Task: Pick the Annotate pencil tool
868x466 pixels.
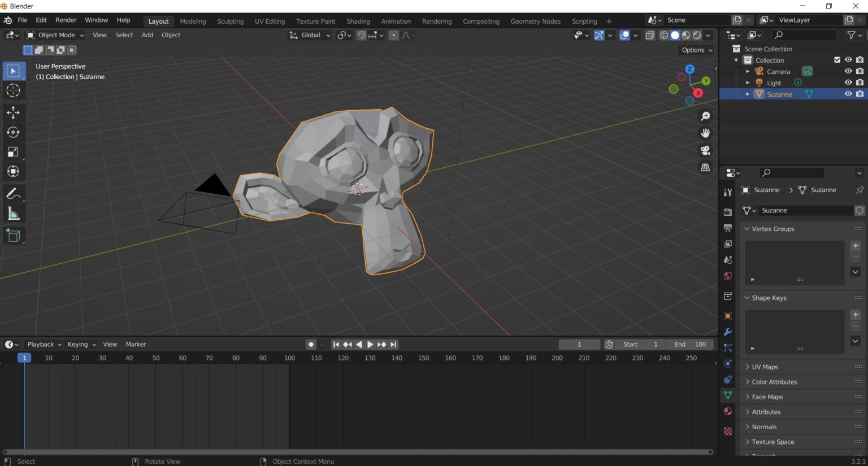Action: coord(13,194)
